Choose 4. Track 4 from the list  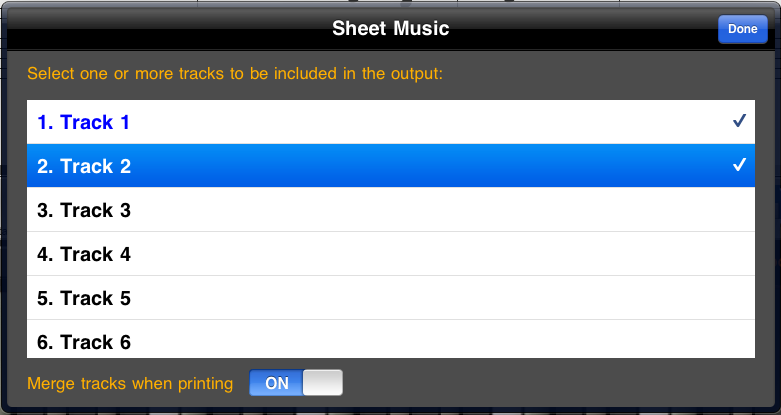coord(84,254)
